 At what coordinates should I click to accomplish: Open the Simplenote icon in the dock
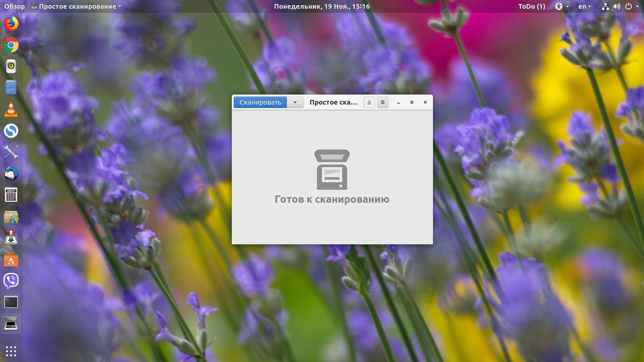coord(11,131)
